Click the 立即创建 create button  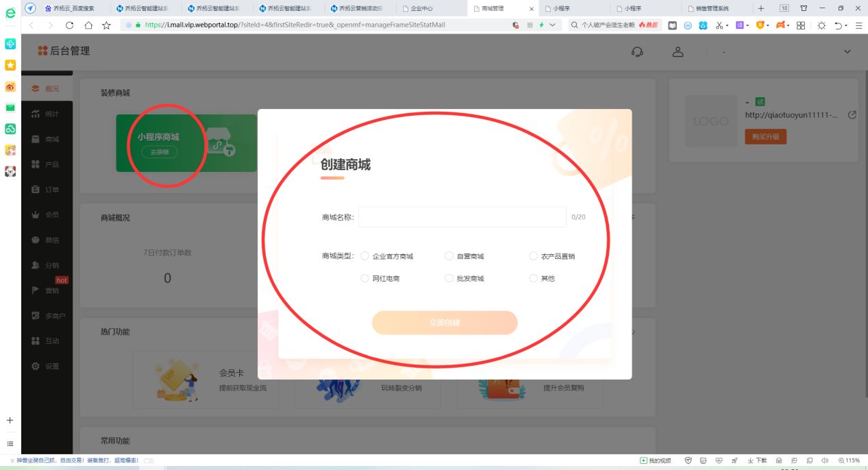pos(444,323)
